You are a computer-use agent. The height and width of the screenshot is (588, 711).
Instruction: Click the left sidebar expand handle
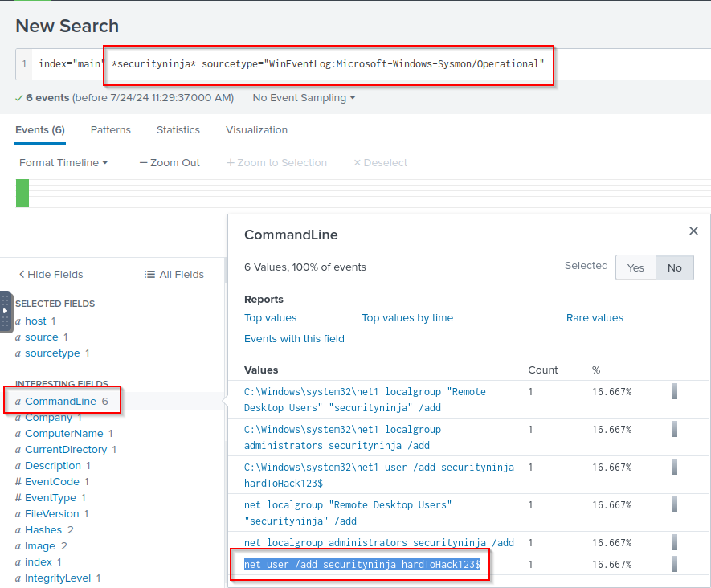click(x=6, y=311)
